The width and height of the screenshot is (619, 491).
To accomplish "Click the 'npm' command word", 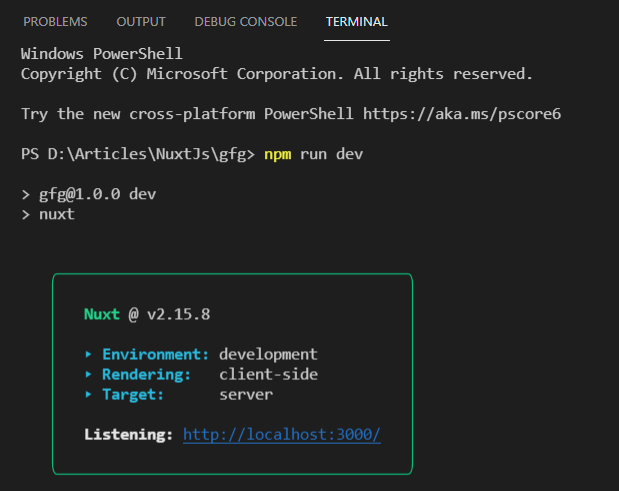I will point(278,154).
